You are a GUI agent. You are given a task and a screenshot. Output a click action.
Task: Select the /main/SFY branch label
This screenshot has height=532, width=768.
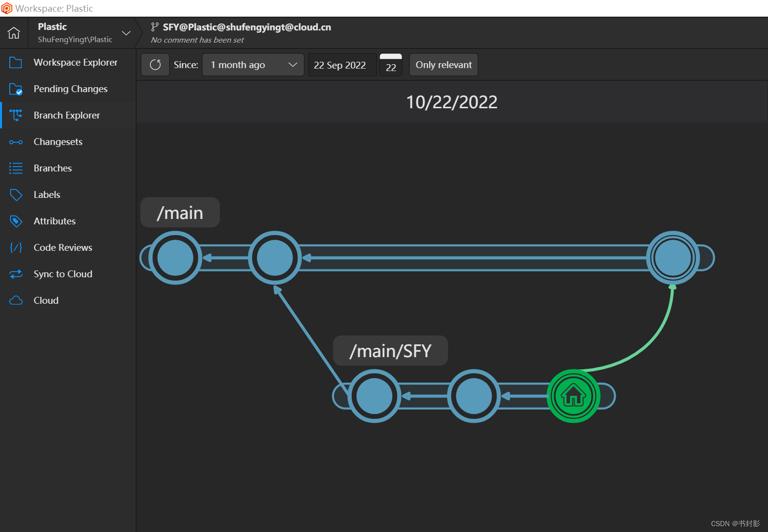click(x=390, y=351)
